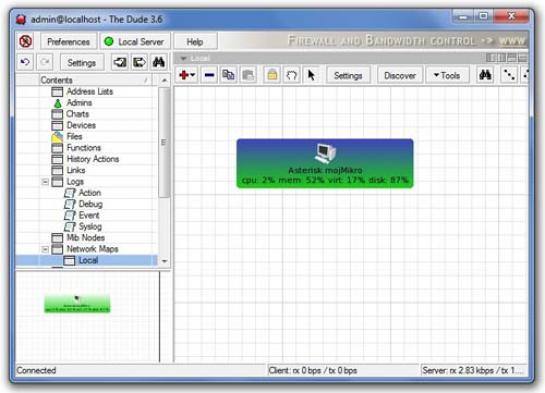This screenshot has width=545, height=393.
Task: Toggle the Local Server green indicator button
Action: (x=135, y=42)
